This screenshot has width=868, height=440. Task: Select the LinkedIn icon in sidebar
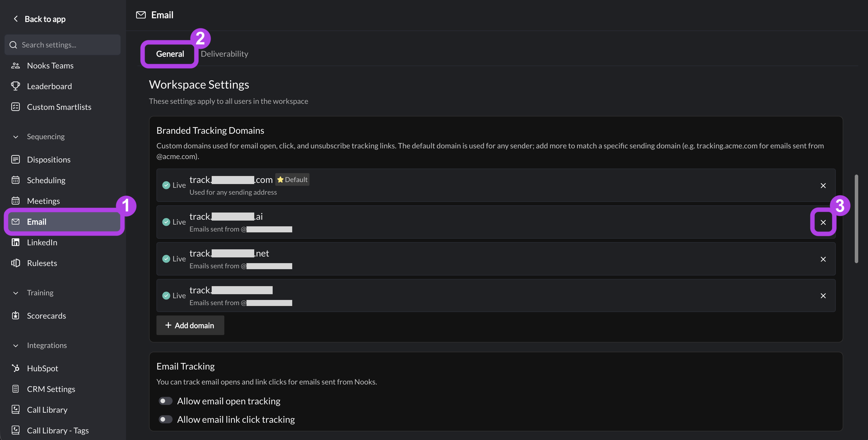[16, 242]
